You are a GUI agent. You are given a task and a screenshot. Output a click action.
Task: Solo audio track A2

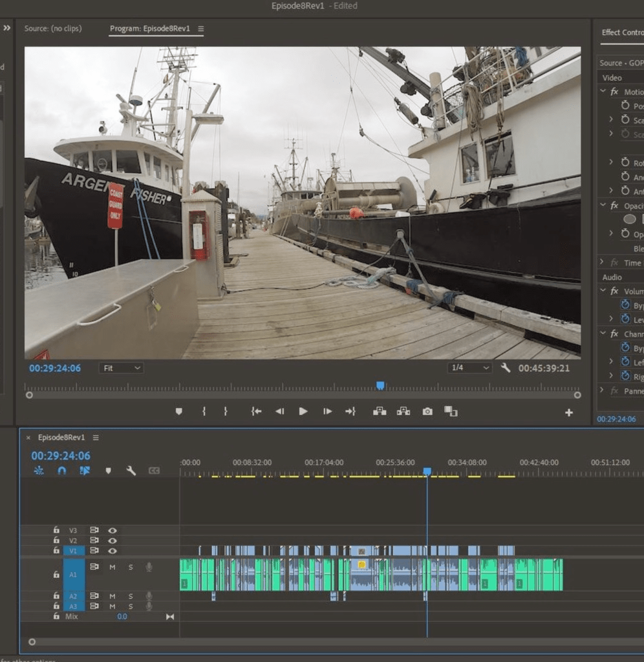pyautogui.click(x=130, y=596)
